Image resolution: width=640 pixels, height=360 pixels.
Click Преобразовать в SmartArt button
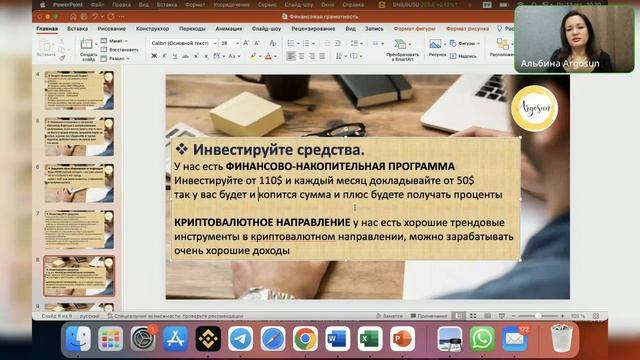coord(402,49)
